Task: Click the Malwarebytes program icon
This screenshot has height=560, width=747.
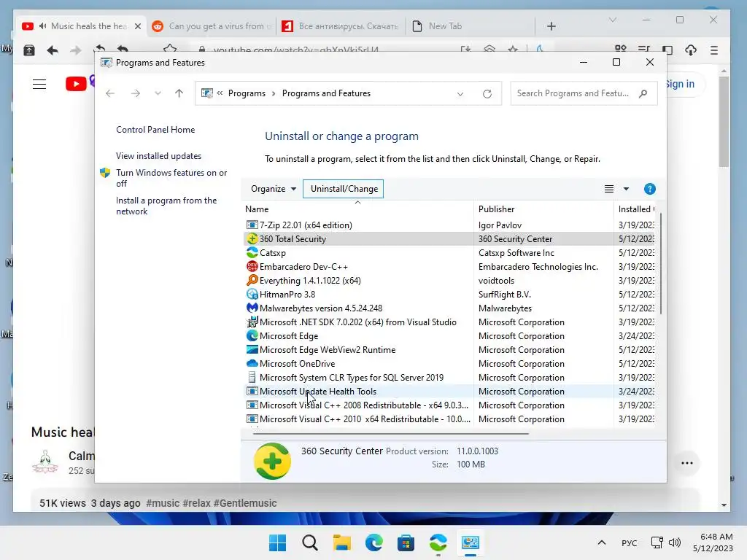Action: pyautogui.click(x=252, y=308)
